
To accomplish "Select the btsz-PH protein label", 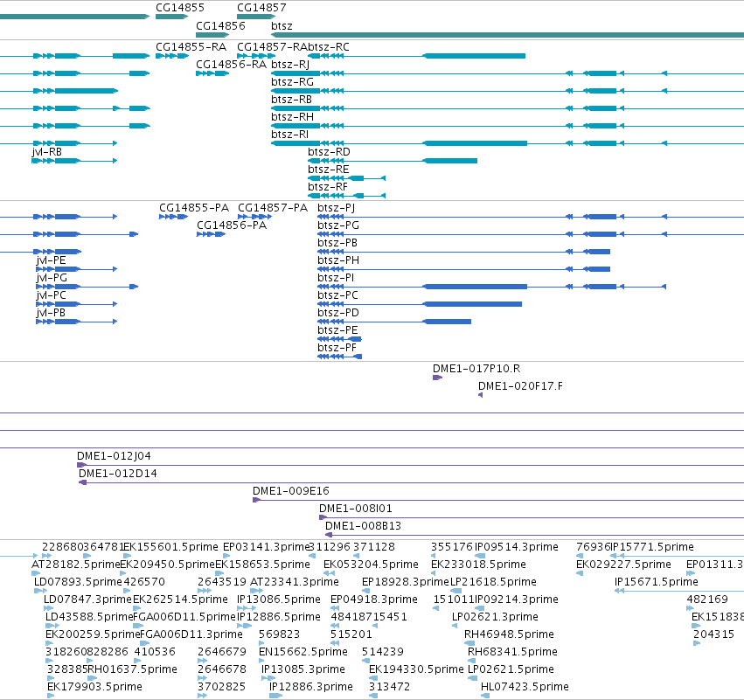I will coord(338,260).
